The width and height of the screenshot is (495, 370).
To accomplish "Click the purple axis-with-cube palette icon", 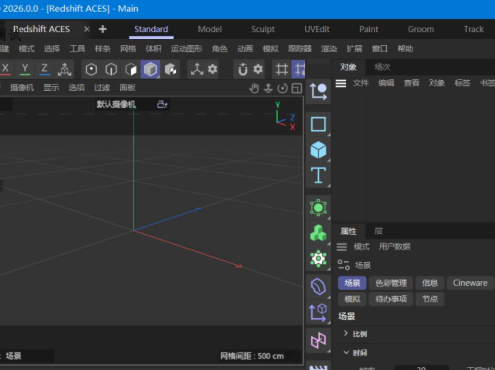I will 318,312.
